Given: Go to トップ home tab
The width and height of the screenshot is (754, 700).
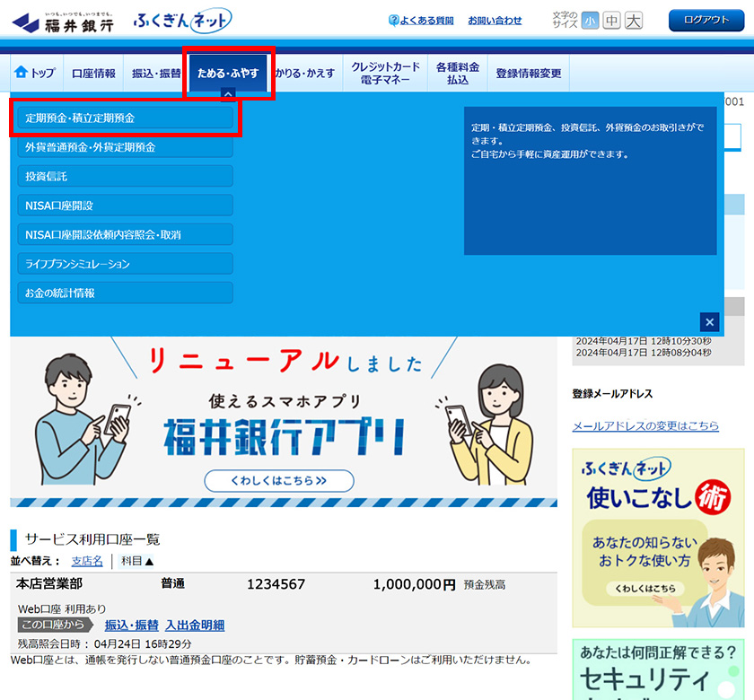Looking at the screenshot, I should coord(37,73).
